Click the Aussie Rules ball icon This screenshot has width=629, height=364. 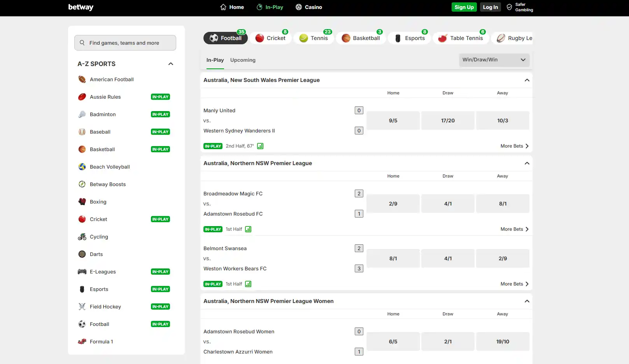tap(82, 97)
